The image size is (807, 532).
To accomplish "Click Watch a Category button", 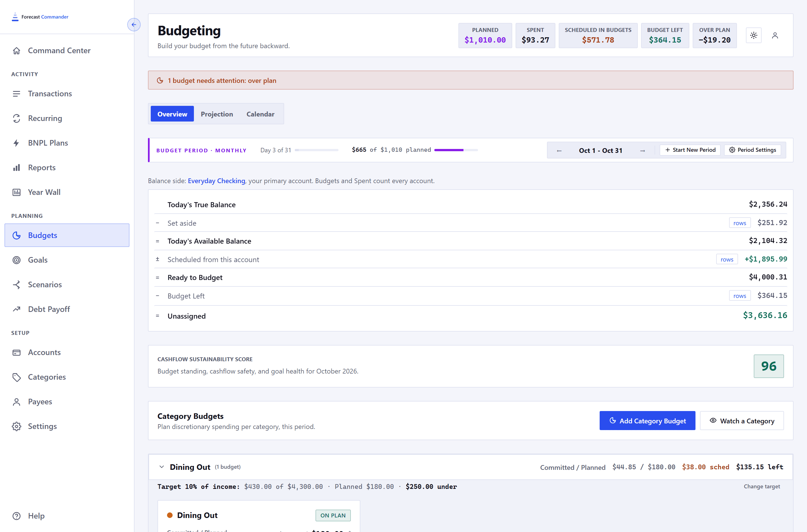I will [x=742, y=421].
